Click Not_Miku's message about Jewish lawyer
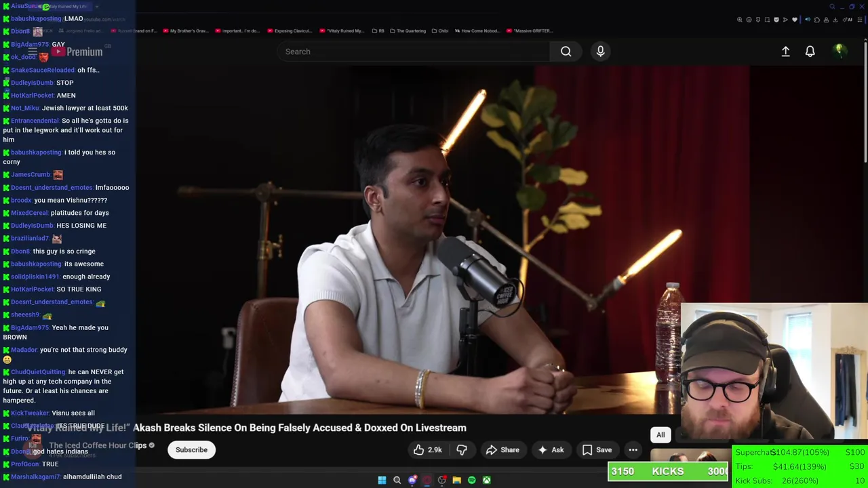This screenshot has width=868, height=488. [85, 108]
